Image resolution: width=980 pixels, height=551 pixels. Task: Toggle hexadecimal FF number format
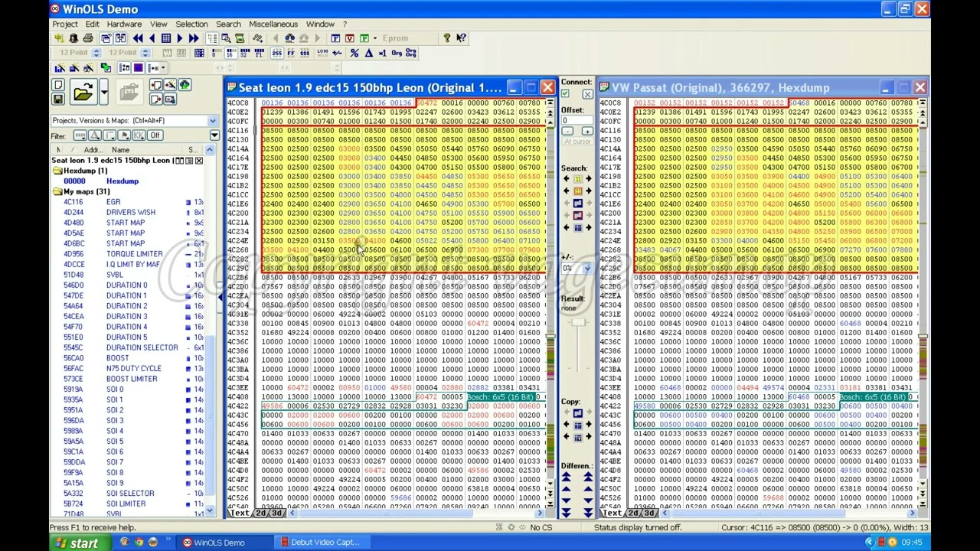[290, 53]
